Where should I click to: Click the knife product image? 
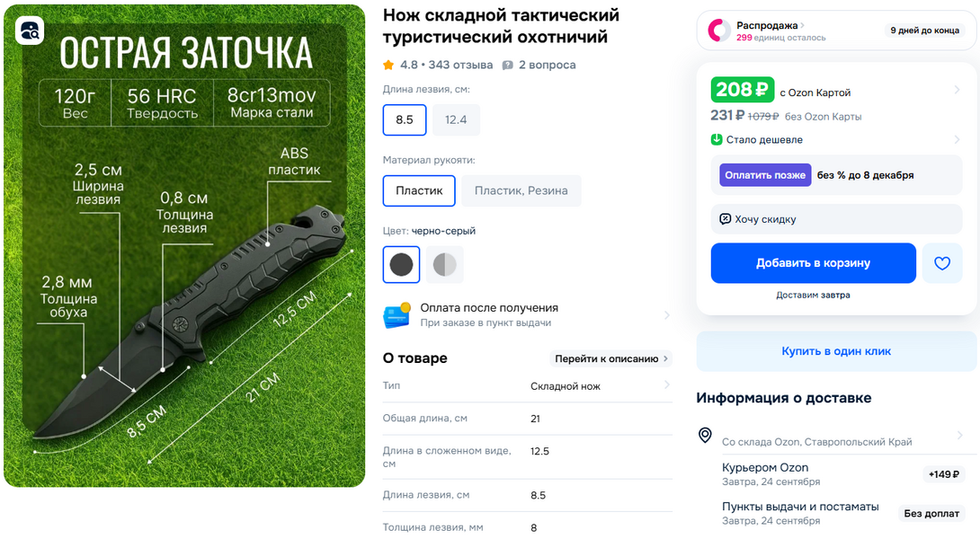(x=184, y=246)
